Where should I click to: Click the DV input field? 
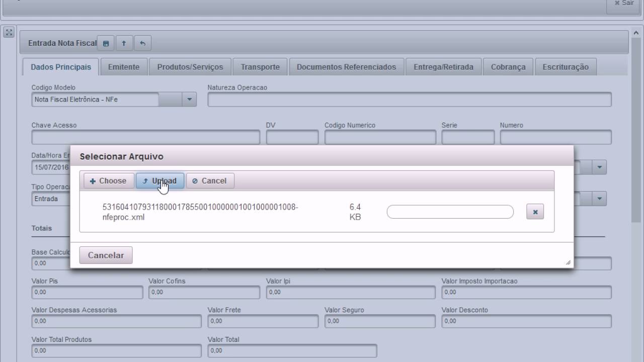[292, 137]
